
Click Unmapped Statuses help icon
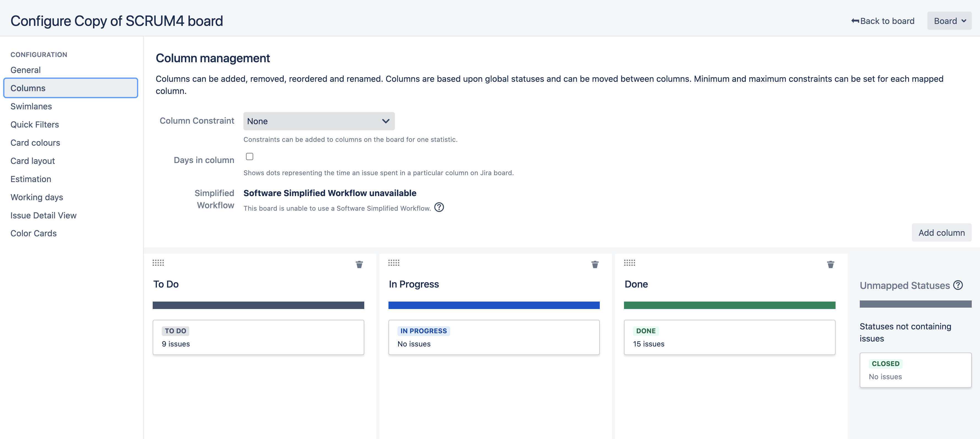coord(958,285)
